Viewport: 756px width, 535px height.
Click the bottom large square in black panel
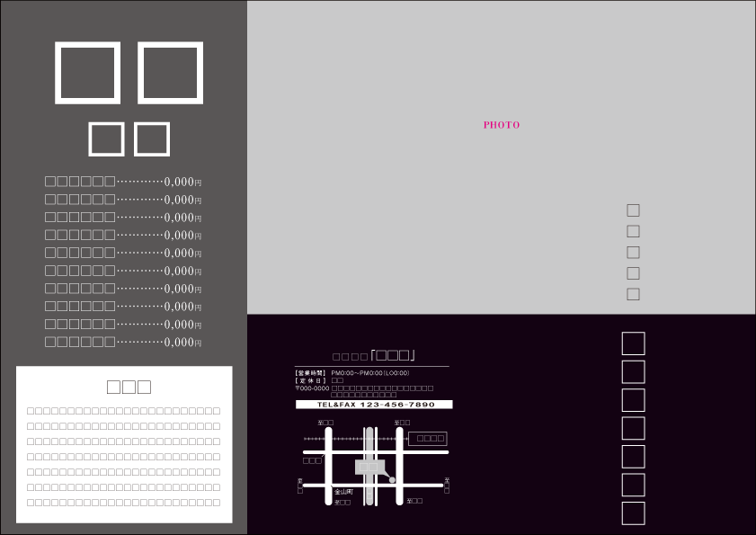[634, 513]
